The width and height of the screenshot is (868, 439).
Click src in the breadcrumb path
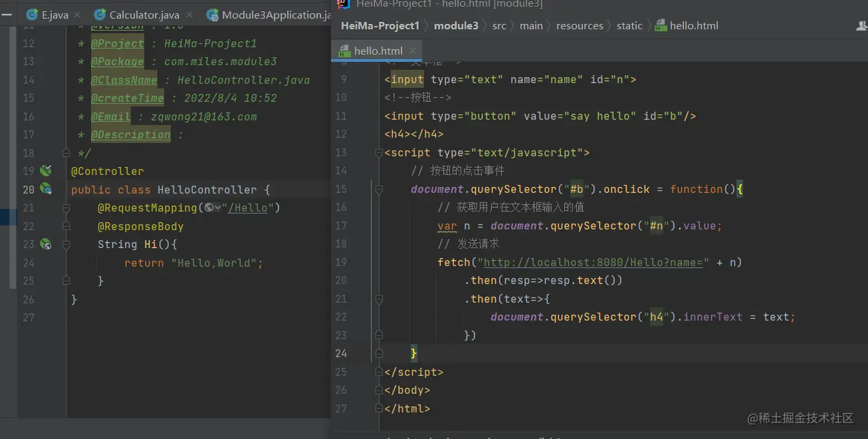[499, 26]
